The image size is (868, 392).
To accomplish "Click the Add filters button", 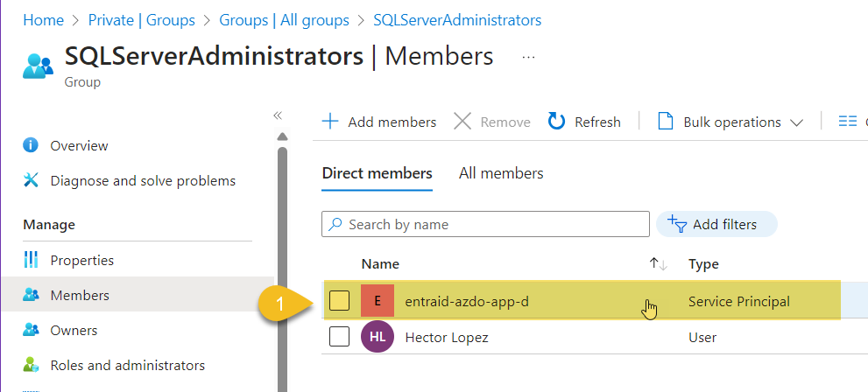I will point(716,224).
